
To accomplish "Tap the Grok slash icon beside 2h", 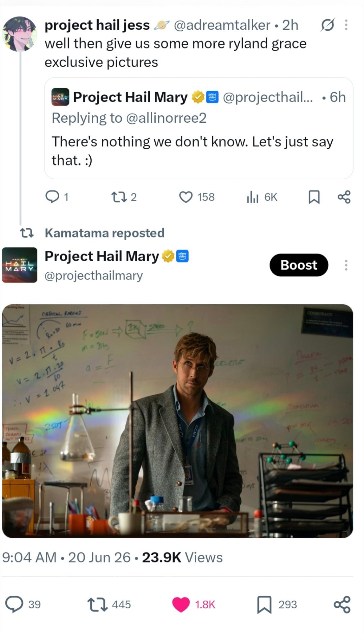I will (327, 25).
